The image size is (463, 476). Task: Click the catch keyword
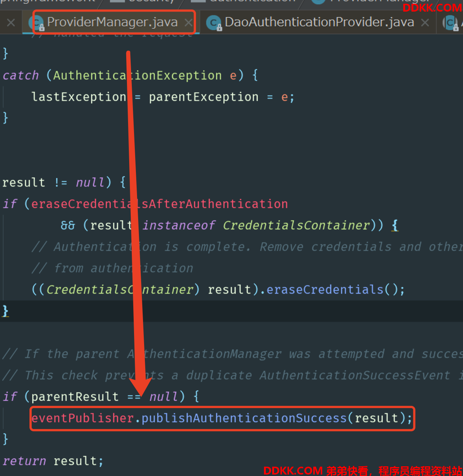[21, 76]
